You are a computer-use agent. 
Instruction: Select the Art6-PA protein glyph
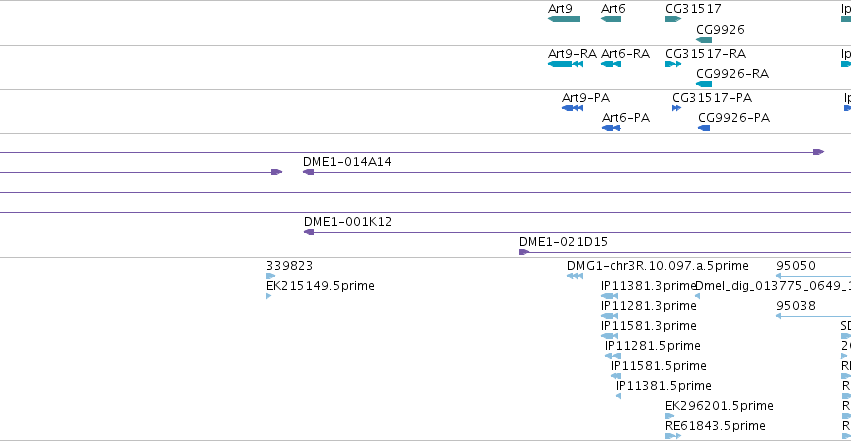[x=611, y=128]
